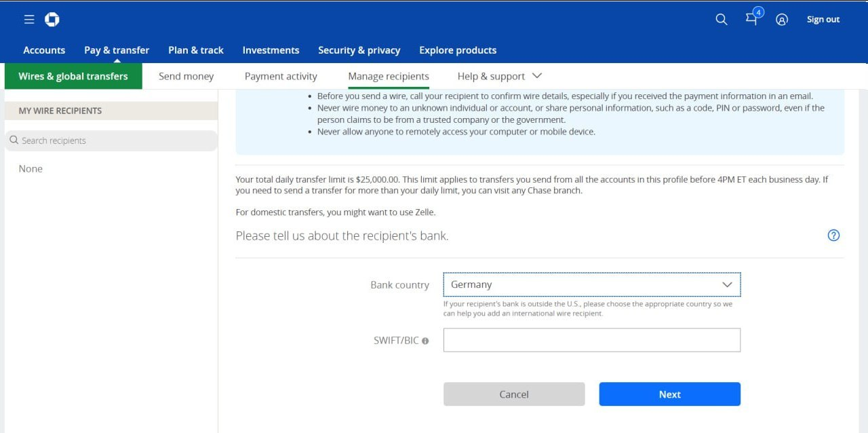
Task: Open the Security & privacy menu
Action: [359, 50]
